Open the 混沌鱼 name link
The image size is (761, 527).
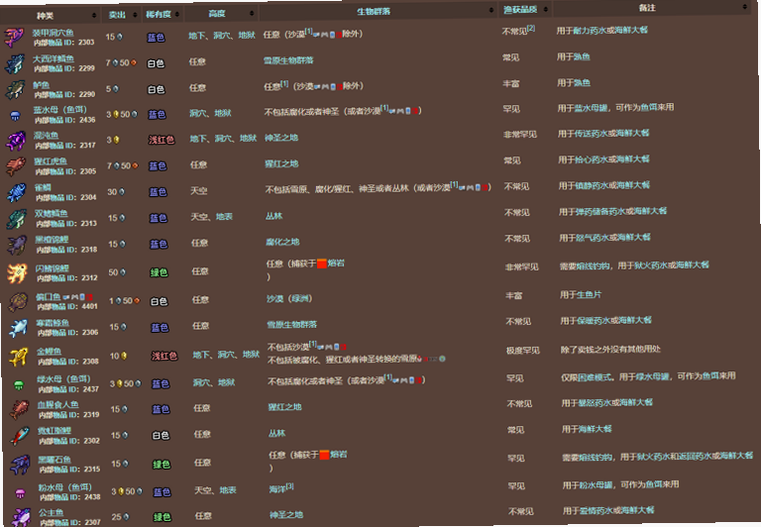coord(46,136)
